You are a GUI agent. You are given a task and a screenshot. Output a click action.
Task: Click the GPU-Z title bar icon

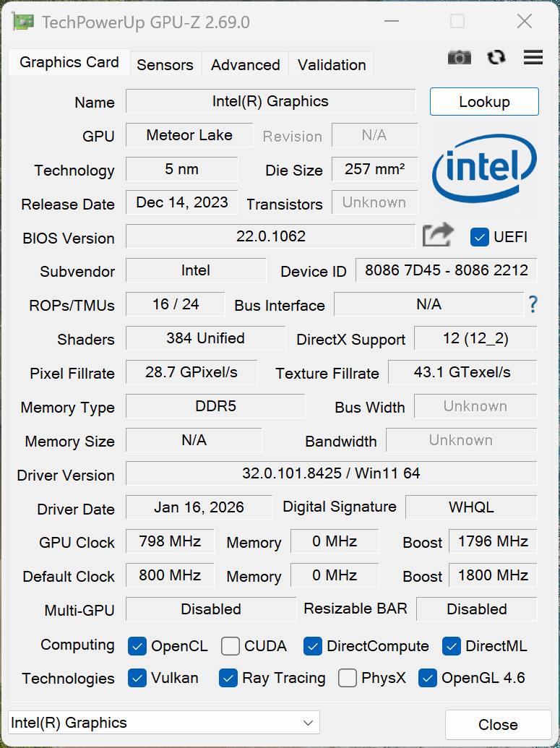point(23,22)
